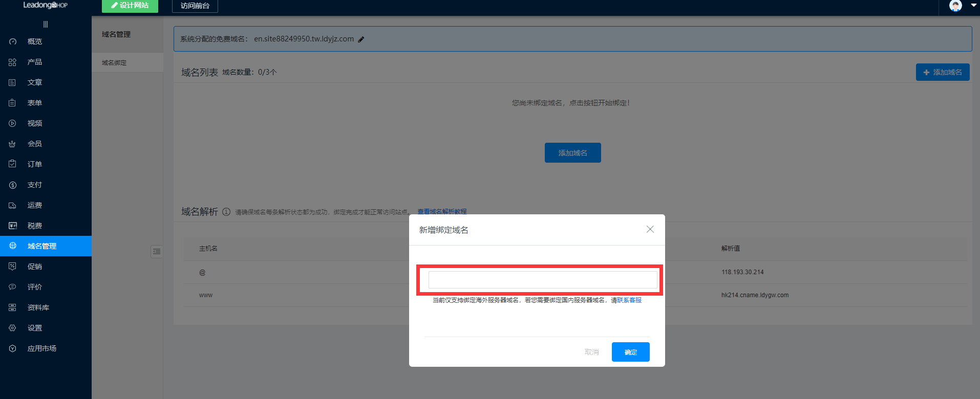Click the domain name input field

542,280
